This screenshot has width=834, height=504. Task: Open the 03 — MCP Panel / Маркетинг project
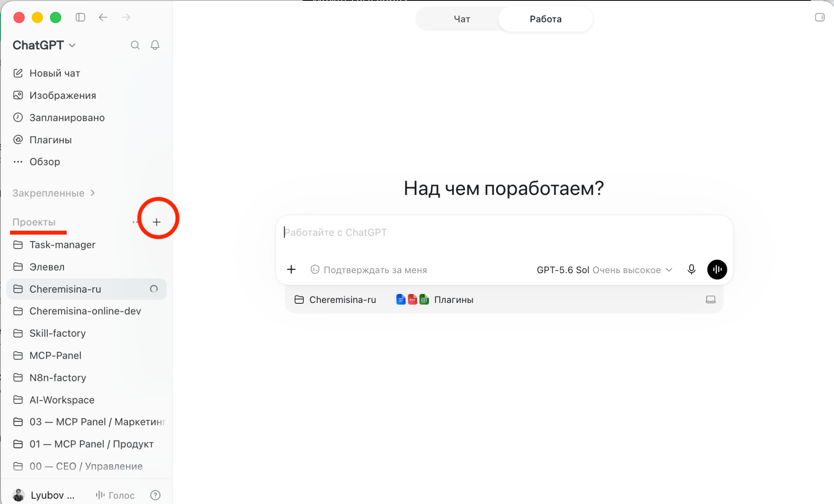coord(87,422)
